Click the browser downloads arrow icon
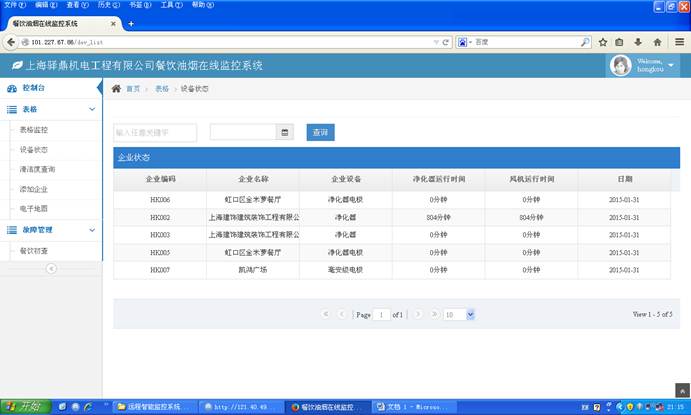Image resolution: width=691 pixels, height=415 pixels. pos(638,42)
